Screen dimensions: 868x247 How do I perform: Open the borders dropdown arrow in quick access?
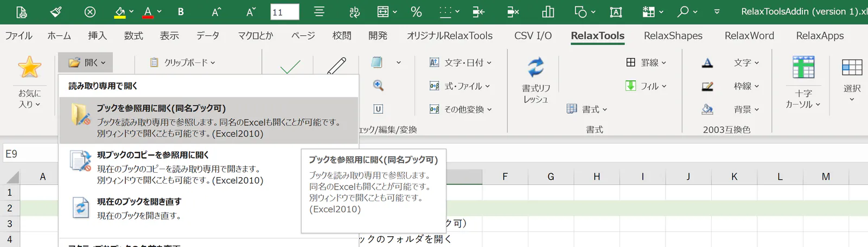pos(457,11)
